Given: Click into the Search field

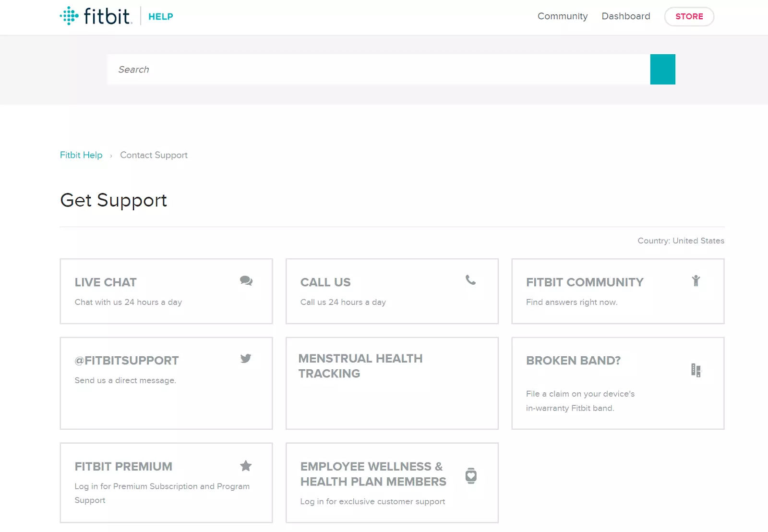Looking at the screenshot, I should [336, 70].
